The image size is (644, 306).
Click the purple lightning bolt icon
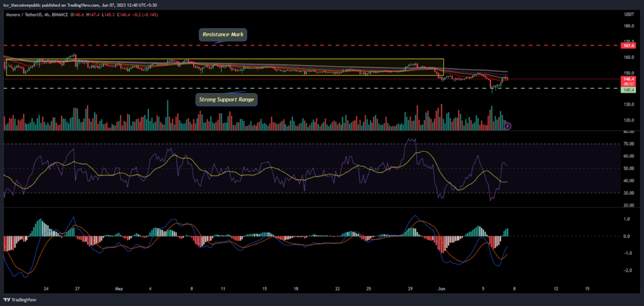point(508,126)
